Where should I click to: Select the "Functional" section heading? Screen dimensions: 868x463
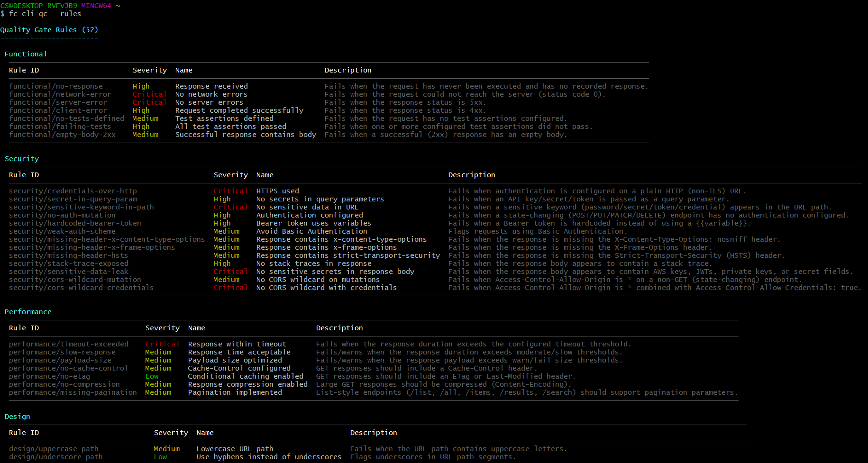click(26, 54)
